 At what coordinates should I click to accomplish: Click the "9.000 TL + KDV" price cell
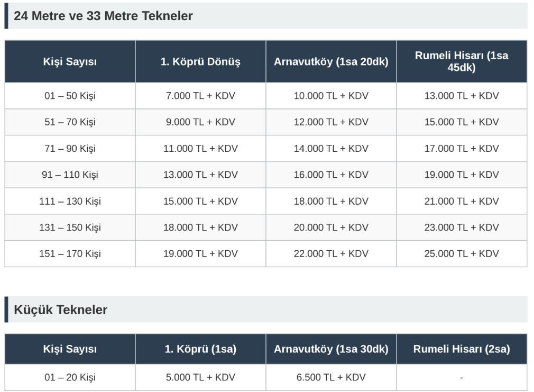coord(200,122)
